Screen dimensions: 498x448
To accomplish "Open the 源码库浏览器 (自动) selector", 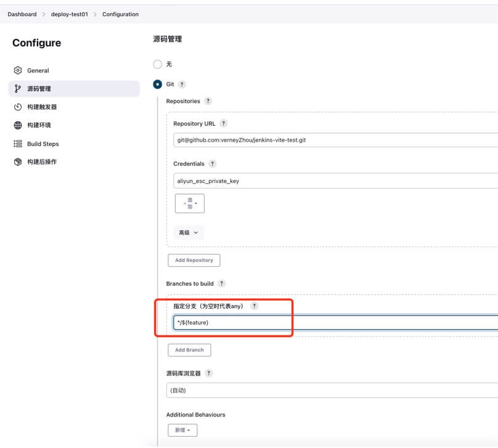I will pyautogui.click(x=333, y=390).
